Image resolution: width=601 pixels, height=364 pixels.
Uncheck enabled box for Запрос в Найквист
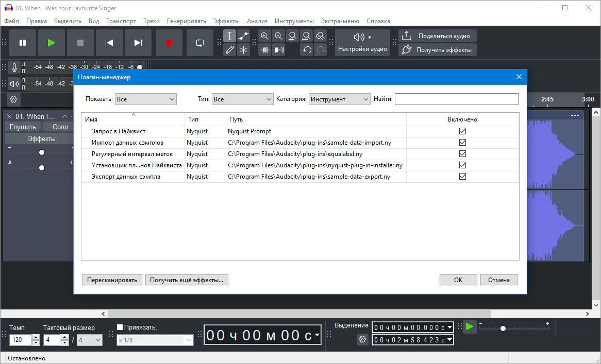point(462,131)
